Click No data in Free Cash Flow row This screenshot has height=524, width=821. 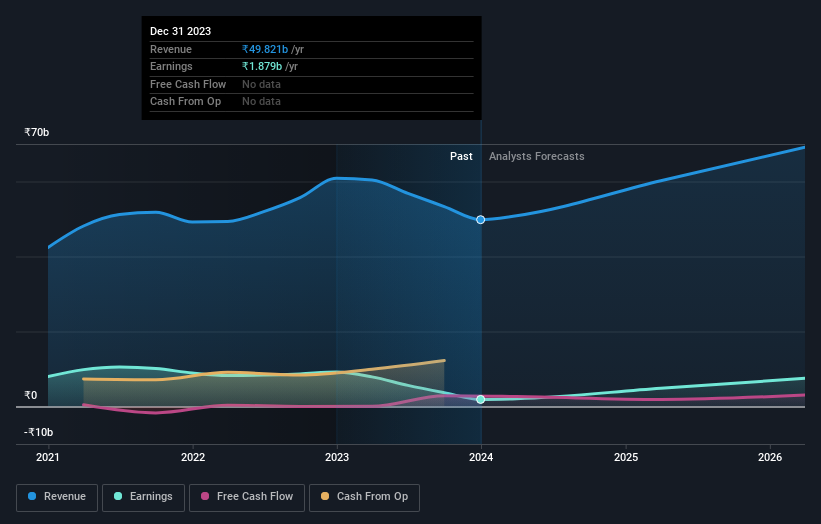tap(261, 84)
